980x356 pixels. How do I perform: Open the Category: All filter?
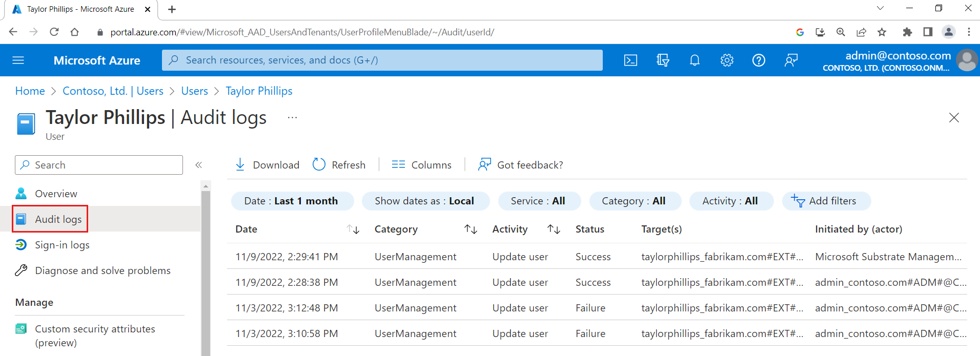click(634, 201)
